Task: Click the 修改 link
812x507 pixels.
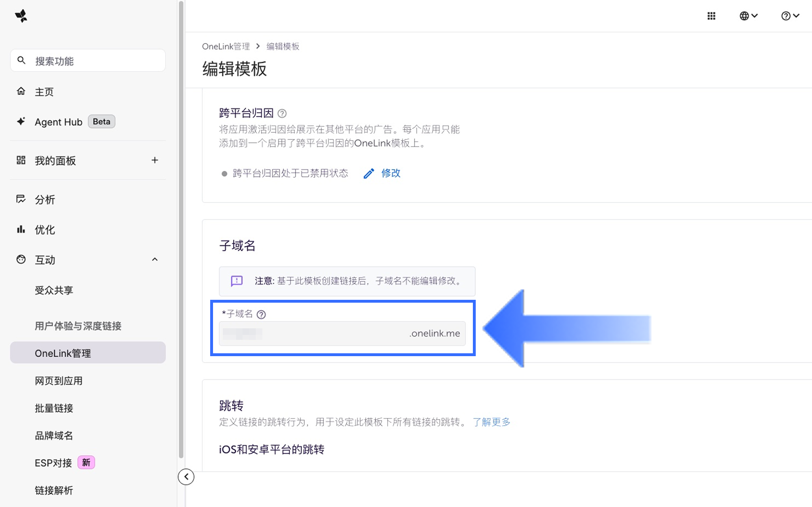Action: click(391, 173)
